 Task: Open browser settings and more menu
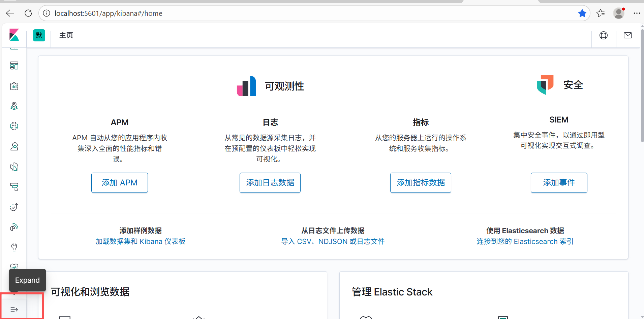click(x=637, y=13)
